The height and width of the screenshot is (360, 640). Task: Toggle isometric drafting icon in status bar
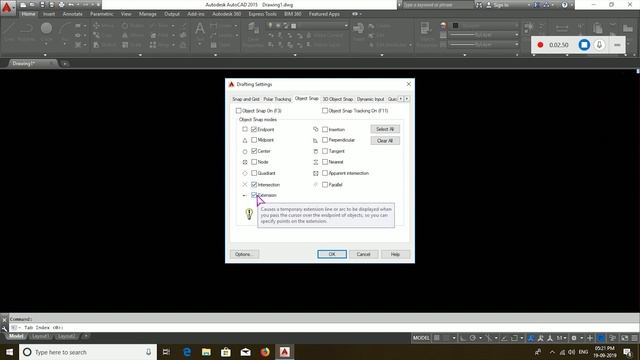[x=489, y=338]
